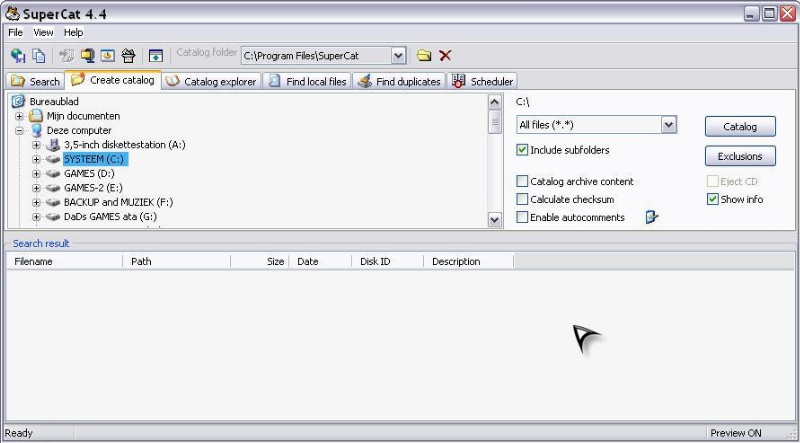Collapse the Deze computer node
The width and height of the screenshot is (800, 443).
(19, 130)
